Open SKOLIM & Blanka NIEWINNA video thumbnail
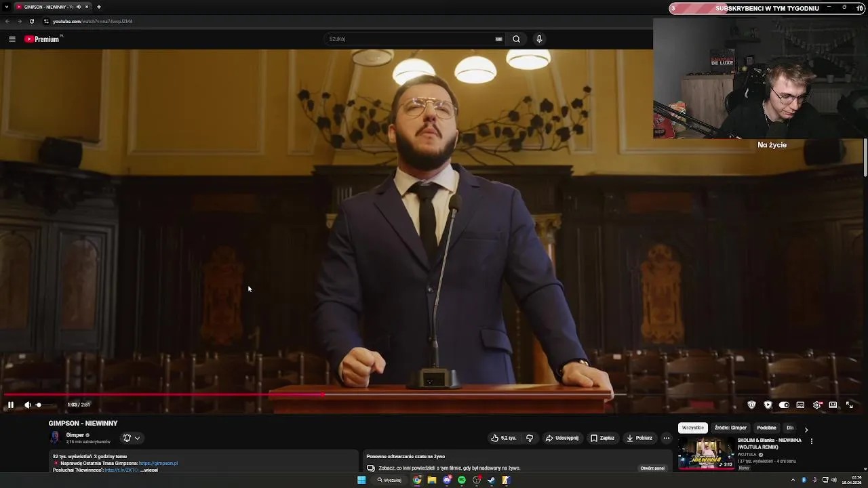Viewport: 868px width, 488px height. coord(706,453)
